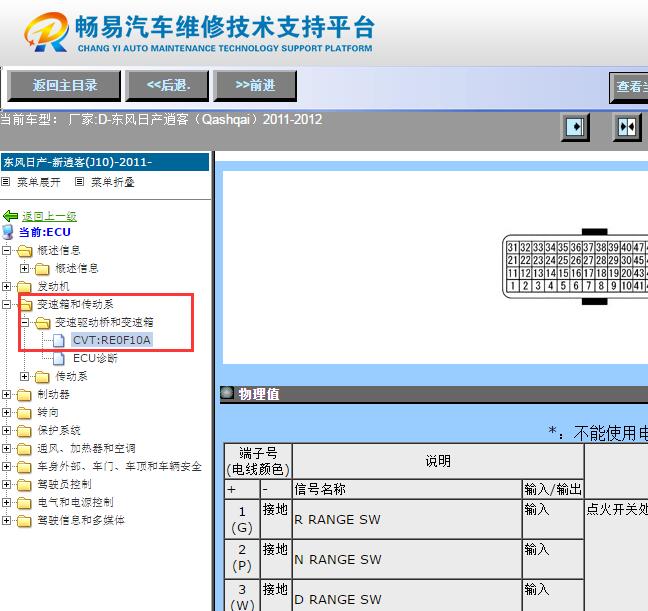
Task: Expand the 驾驶员控制 tree node
Action: [x=6, y=484]
